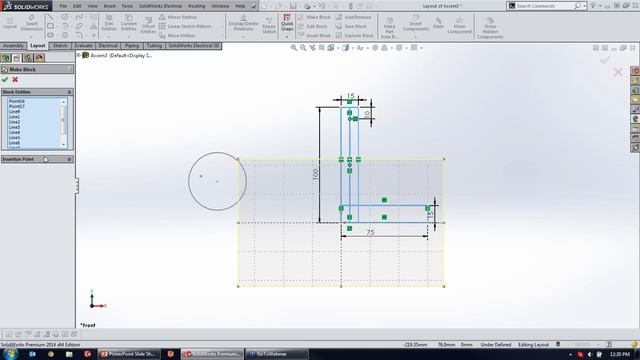The height and width of the screenshot is (360, 640).
Task: Expand the Assem3 tree node
Action: pyautogui.click(x=79, y=55)
